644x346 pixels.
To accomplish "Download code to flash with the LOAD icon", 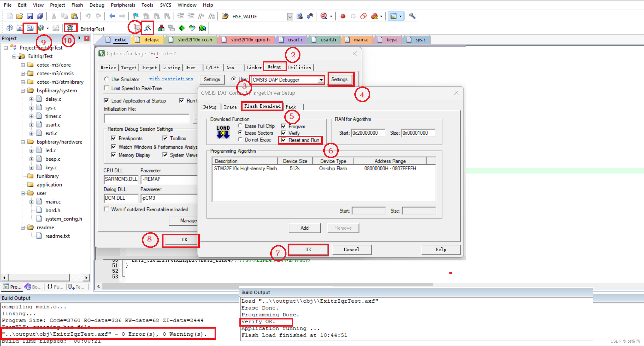I will [x=70, y=28].
